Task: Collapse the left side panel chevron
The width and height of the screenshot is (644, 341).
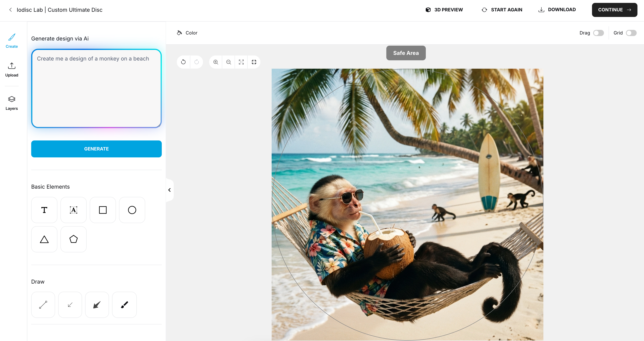Action: [x=169, y=190]
